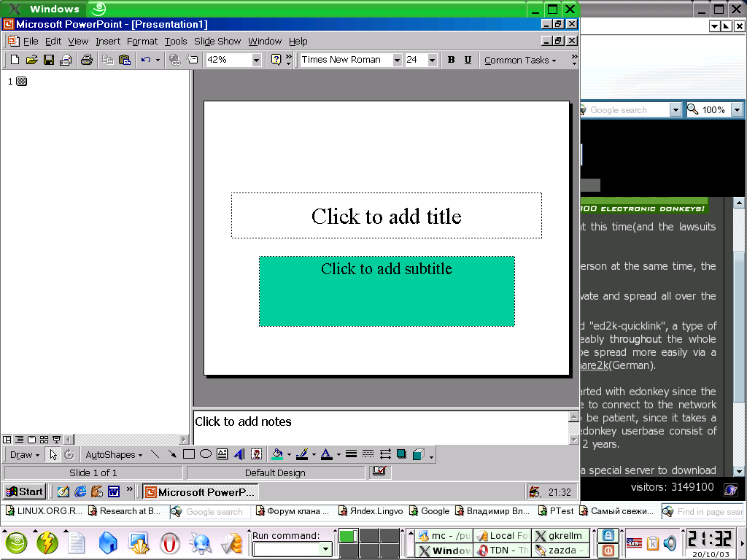Open the zoom percentage dropdown
The image size is (747, 560).
point(256,60)
